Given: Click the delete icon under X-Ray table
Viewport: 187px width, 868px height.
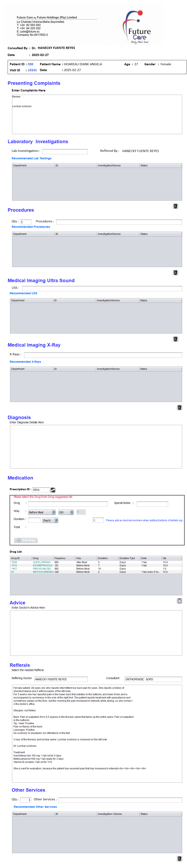Looking at the screenshot, I should point(179,407).
